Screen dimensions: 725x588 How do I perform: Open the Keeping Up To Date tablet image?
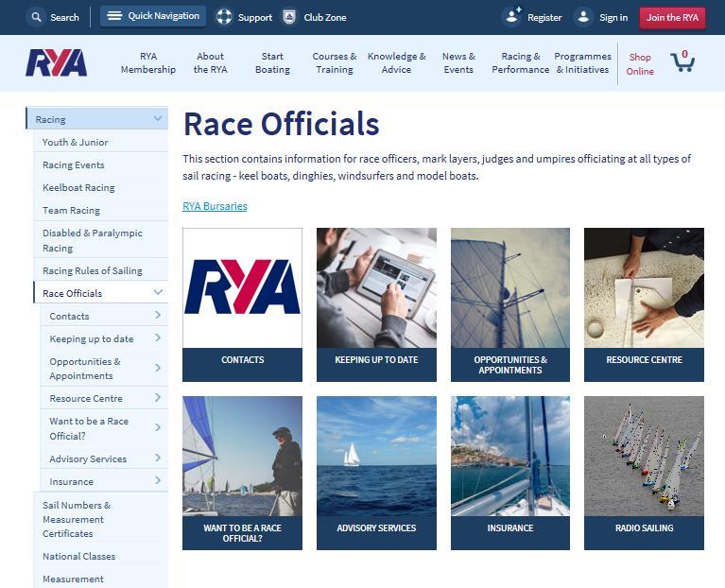click(376, 287)
